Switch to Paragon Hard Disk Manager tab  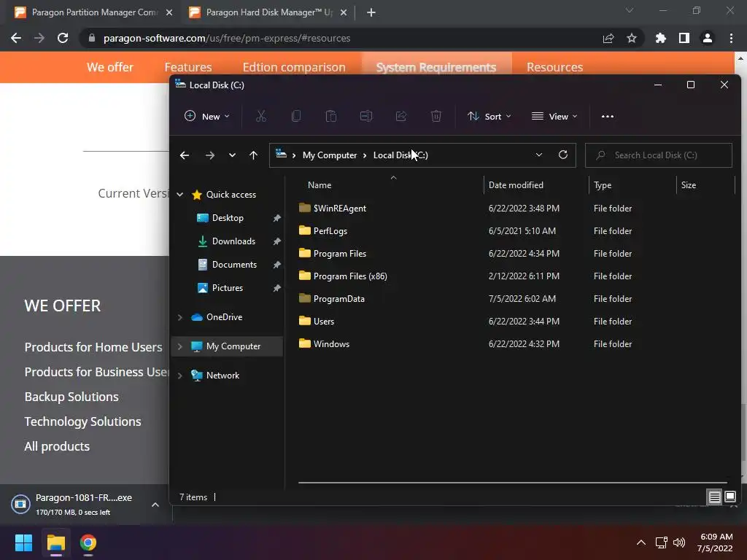(268, 12)
